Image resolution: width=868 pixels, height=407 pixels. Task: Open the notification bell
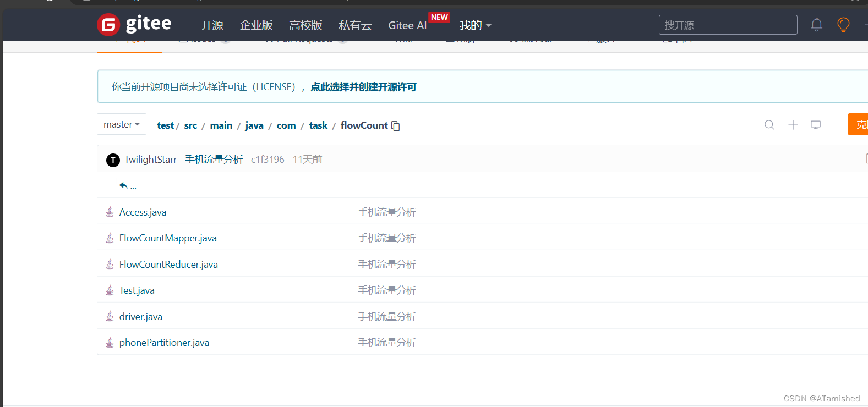coord(817,25)
